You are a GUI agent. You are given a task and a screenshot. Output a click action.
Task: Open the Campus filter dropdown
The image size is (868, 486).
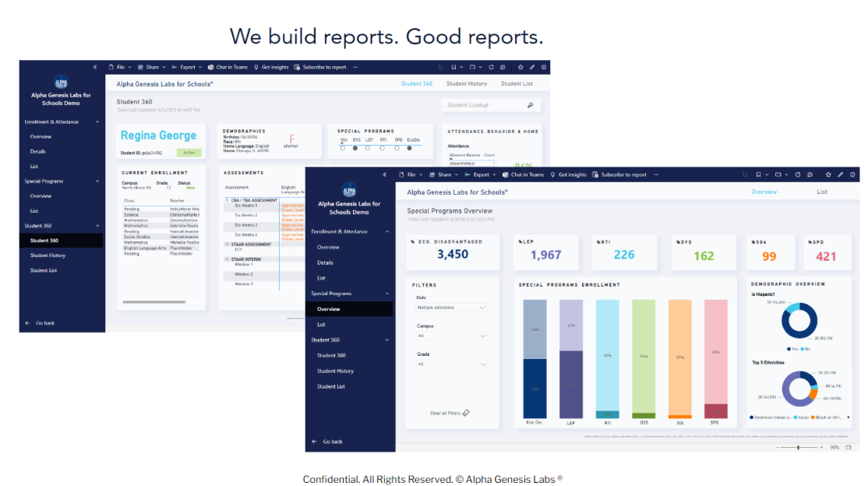[451, 336]
